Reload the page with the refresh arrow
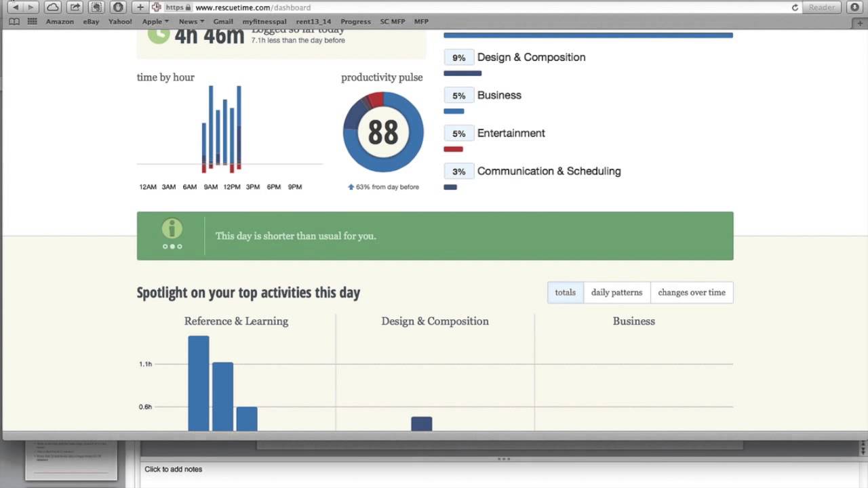Viewport: 868px width, 488px height. pos(795,7)
